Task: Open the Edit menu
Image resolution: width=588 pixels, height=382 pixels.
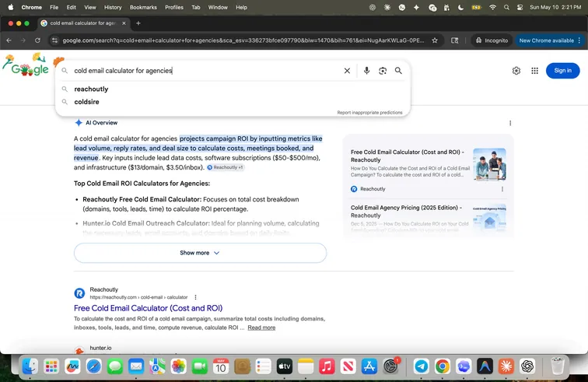Action: [x=72, y=7]
